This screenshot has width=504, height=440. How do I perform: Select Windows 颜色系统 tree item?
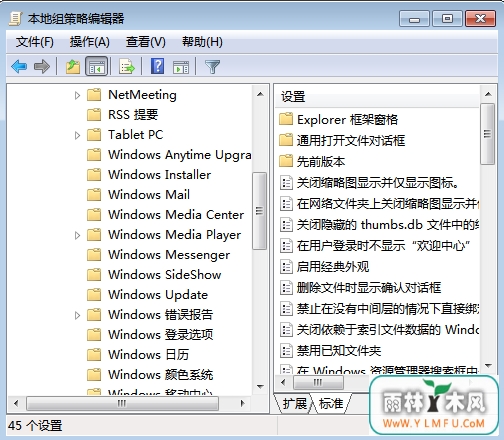tap(150, 375)
